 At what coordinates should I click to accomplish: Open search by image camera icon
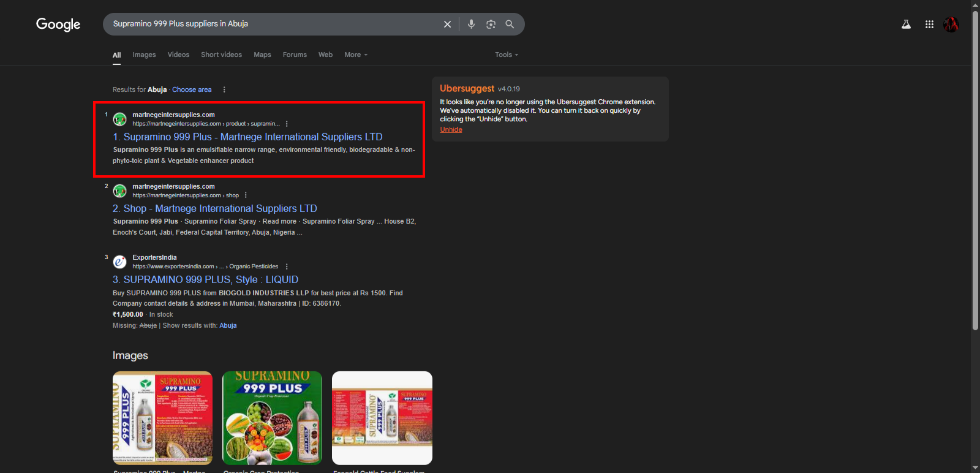tap(491, 25)
